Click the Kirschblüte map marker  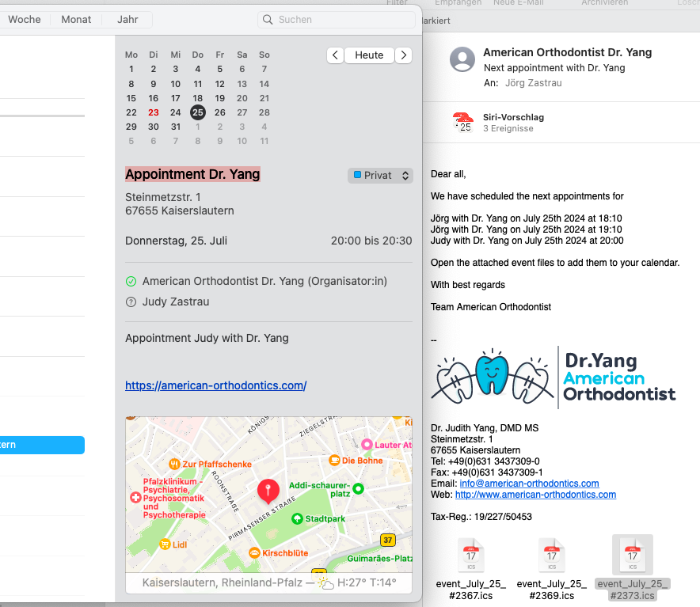[254, 553]
